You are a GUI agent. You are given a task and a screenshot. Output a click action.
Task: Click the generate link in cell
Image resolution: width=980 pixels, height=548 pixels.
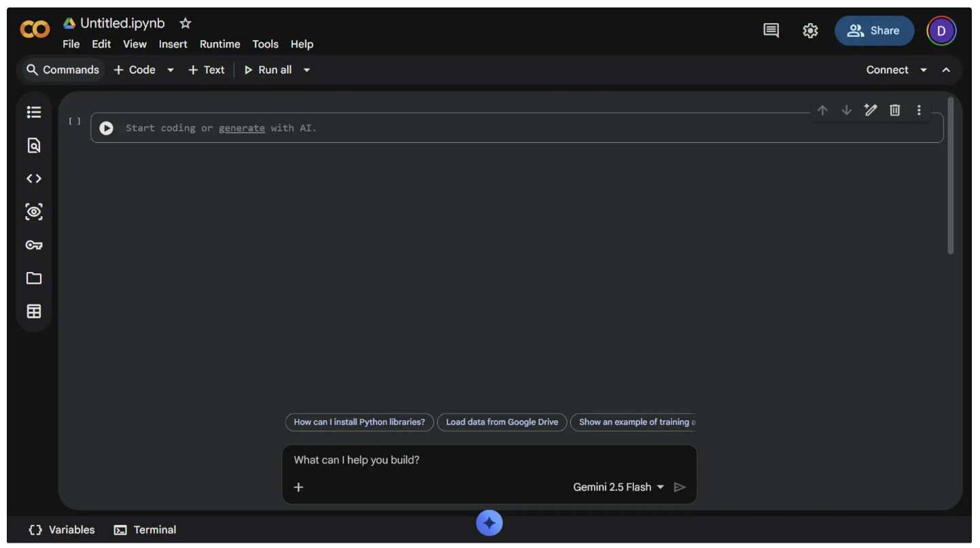(241, 128)
